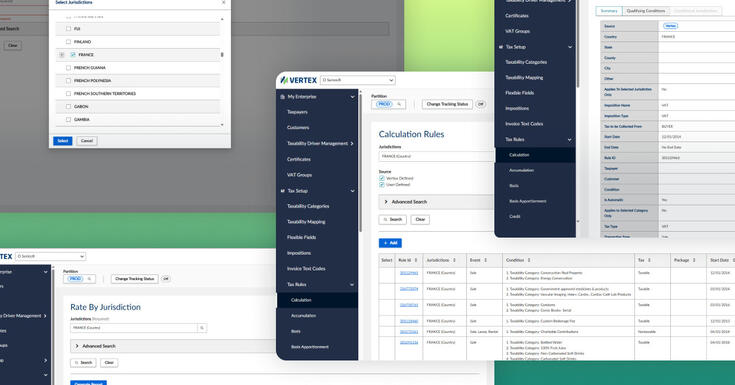Tick the FINLAND checkbox

click(x=68, y=42)
